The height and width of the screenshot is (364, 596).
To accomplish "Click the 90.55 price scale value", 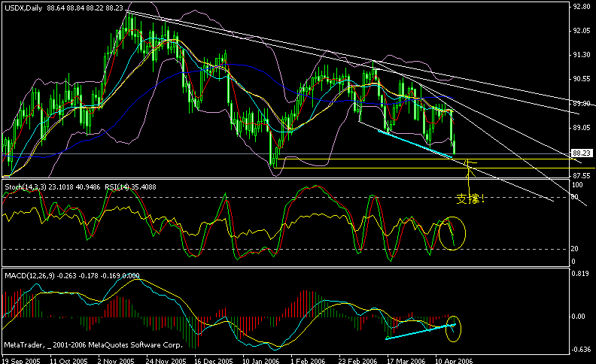I will (582, 79).
